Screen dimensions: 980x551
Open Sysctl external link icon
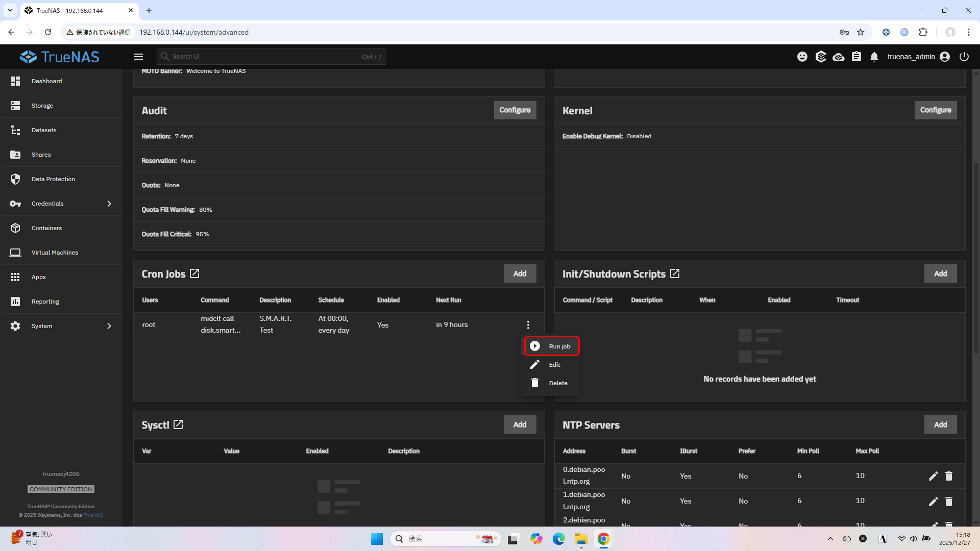point(178,425)
